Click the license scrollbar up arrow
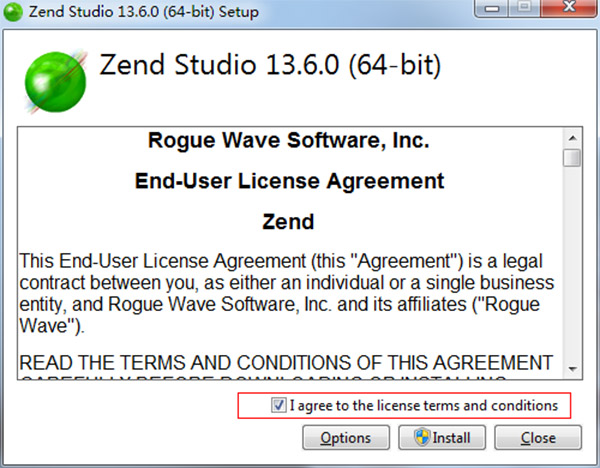The width and height of the screenshot is (600, 468). tap(572, 135)
